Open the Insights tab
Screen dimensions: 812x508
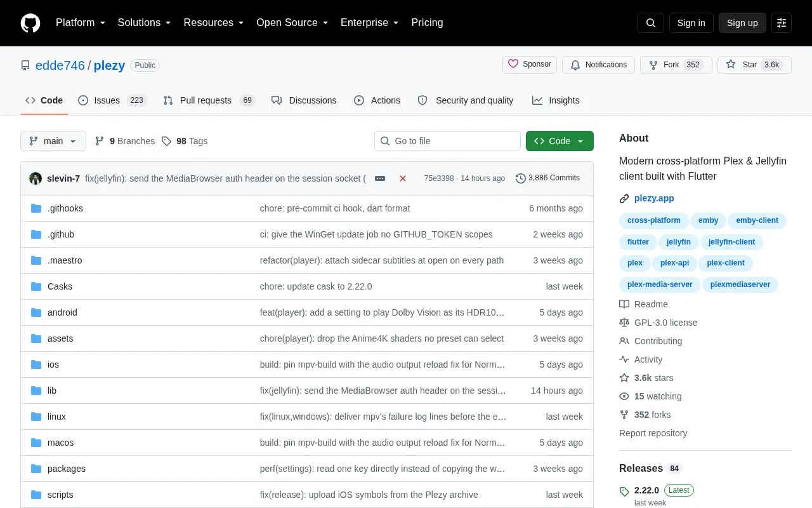[556, 100]
